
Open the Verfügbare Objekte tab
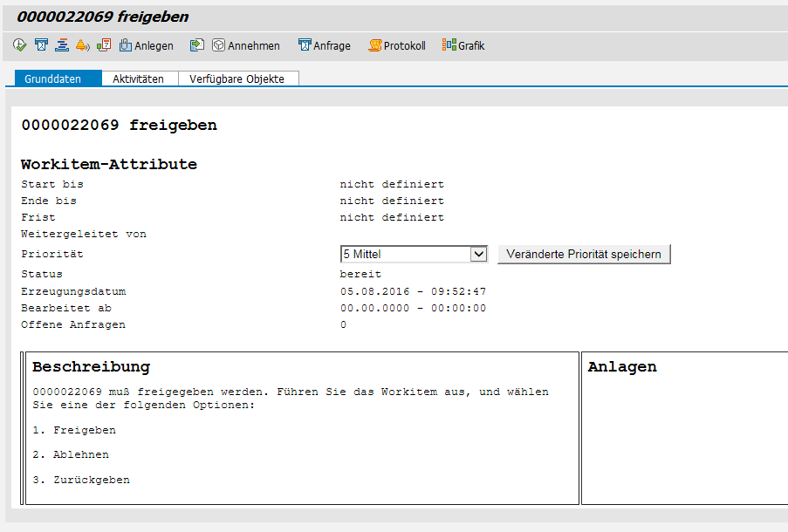tap(238, 78)
